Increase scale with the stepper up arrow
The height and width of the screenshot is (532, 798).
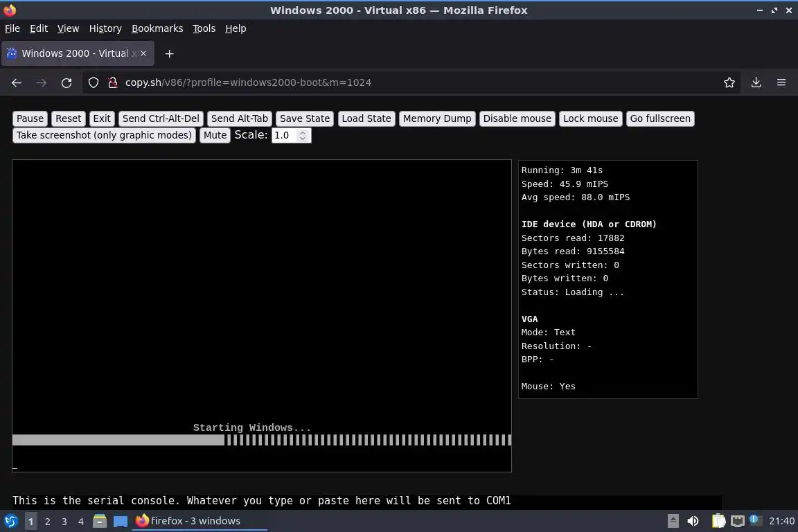point(303,132)
